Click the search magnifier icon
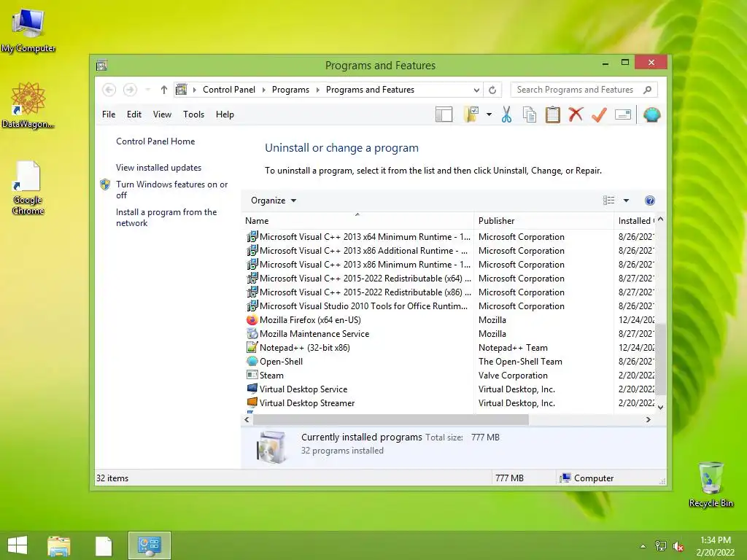This screenshot has height=560, width=747. (x=647, y=90)
